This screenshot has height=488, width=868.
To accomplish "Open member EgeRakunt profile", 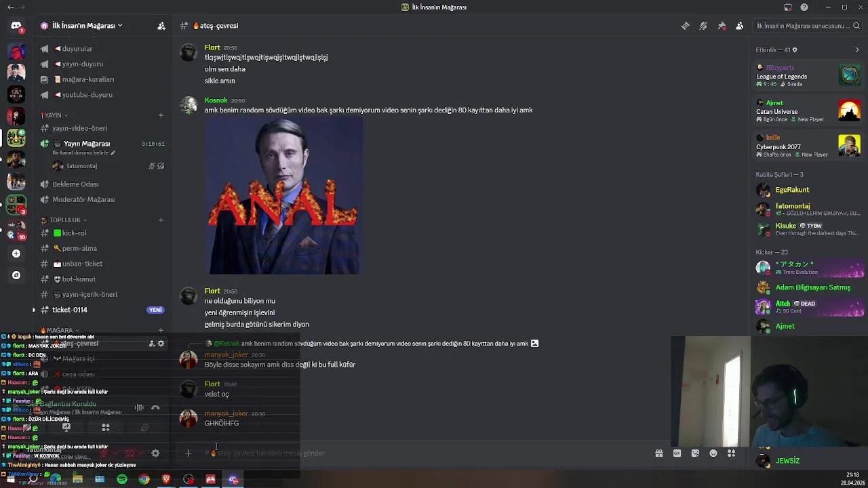I will point(808,190).
